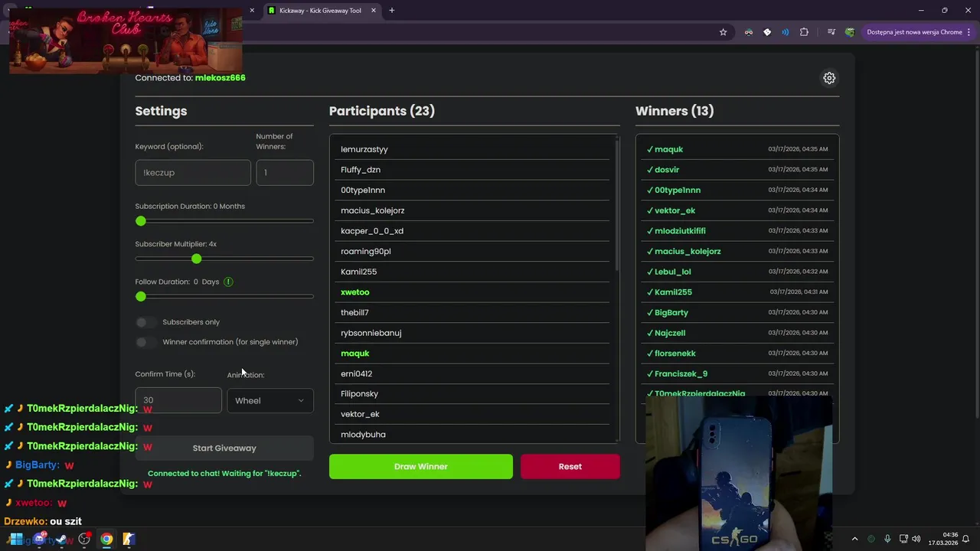Open volume control in system tray
The image size is (980, 551).
pos(916,539)
